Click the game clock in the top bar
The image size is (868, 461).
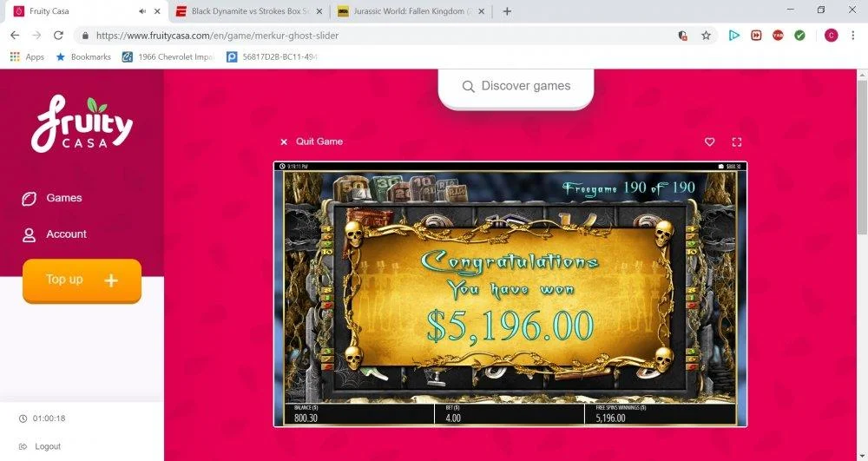click(x=293, y=166)
